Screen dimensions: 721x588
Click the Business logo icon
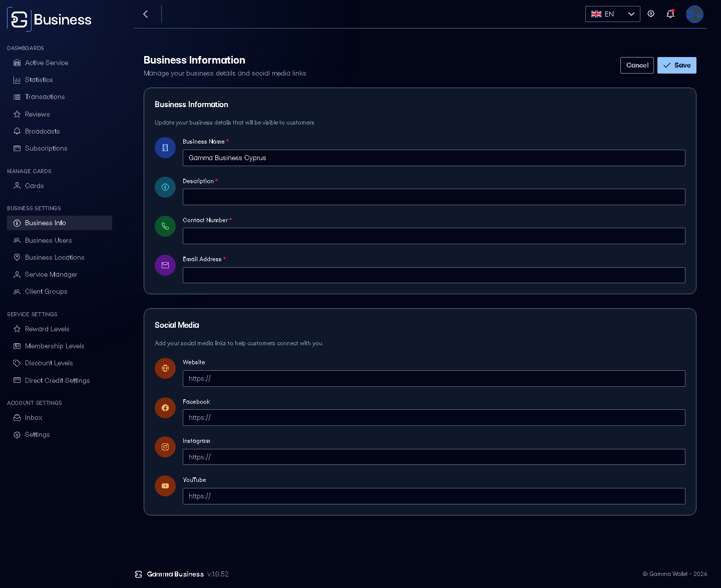(x=19, y=20)
